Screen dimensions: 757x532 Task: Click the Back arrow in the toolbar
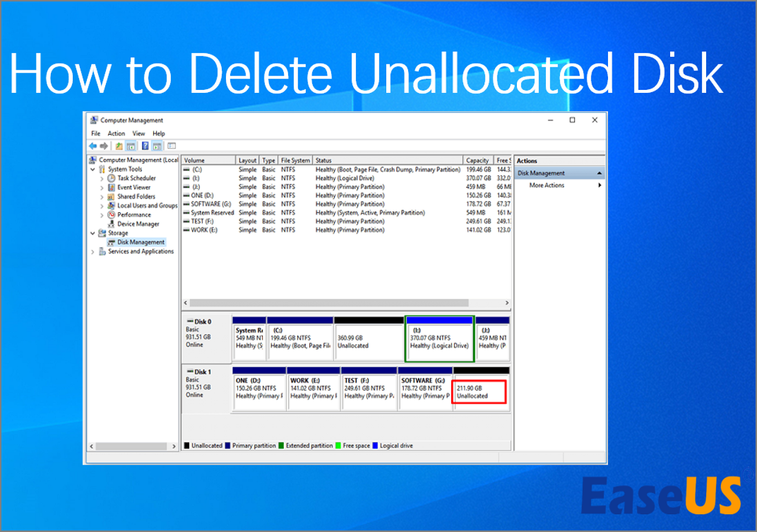[93, 146]
